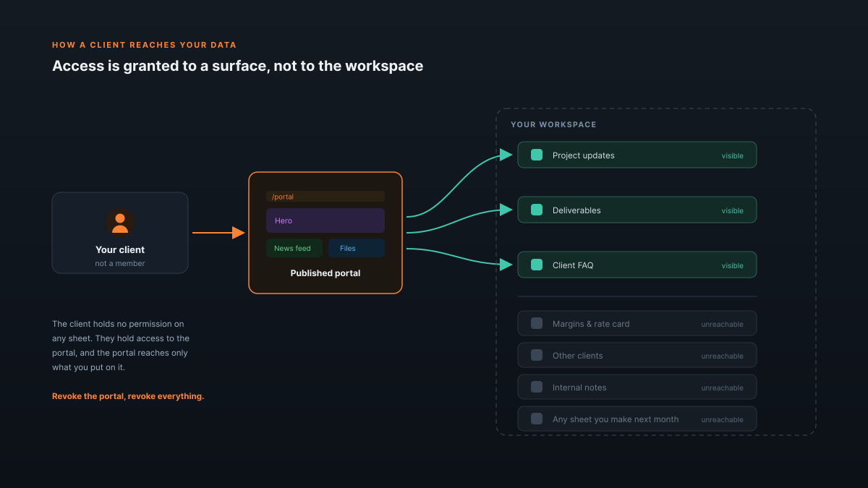The height and width of the screenshot is (488, 868).
Task: Click 'unreachable' status on Margins & rate card
Action: [723, 324]
